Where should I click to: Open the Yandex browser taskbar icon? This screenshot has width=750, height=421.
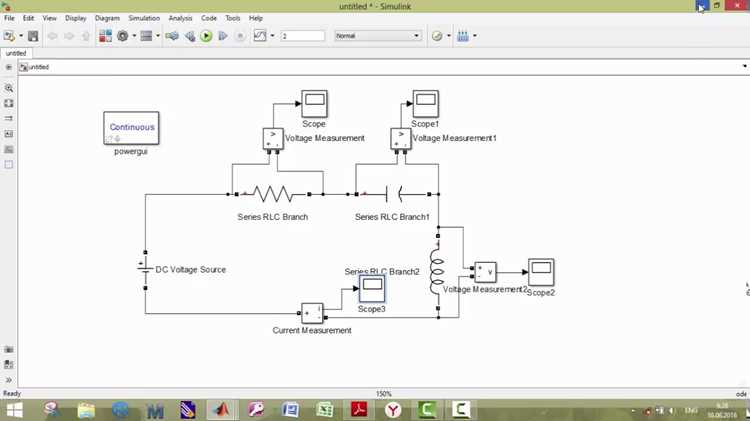[393, 410]
